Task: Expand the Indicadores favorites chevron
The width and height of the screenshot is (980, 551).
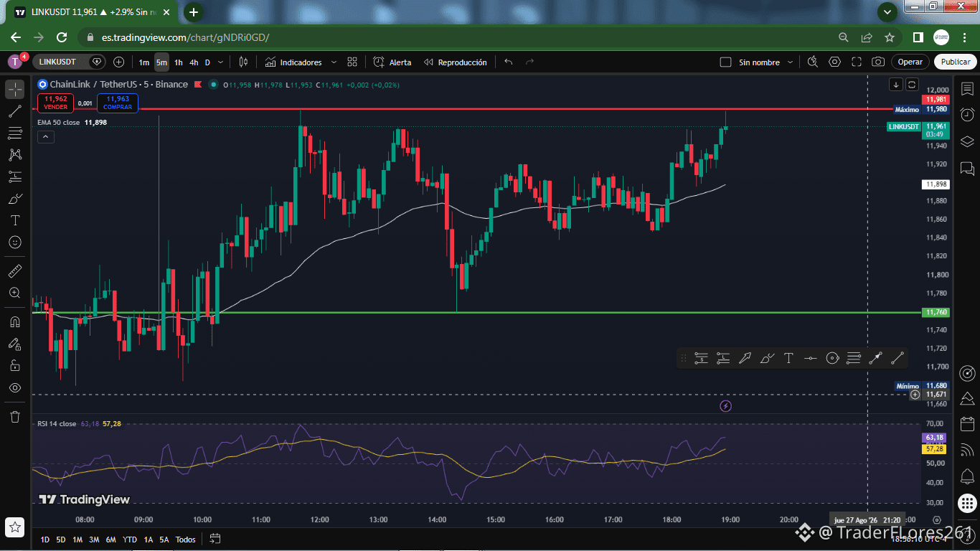Action: pyautogui.click(x=334, y=62)
